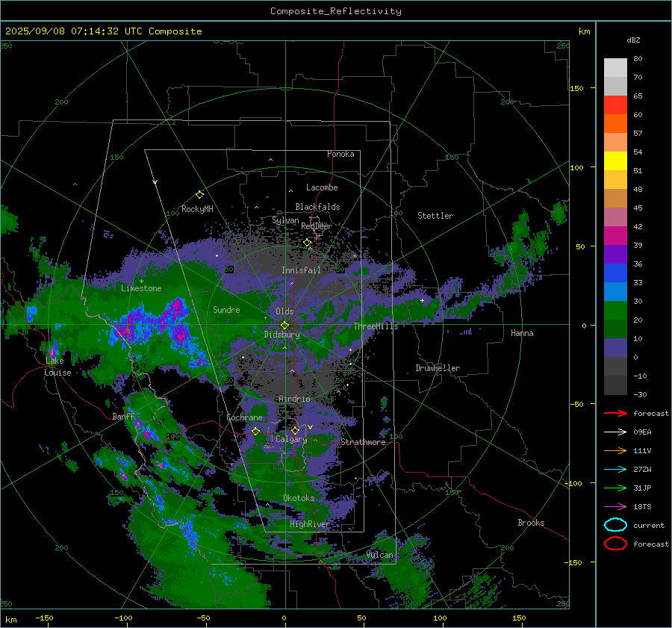The width and height of the screenshot is (672, 628).
Task: Click the Blackfalds city label
Action: click(317, 207)
